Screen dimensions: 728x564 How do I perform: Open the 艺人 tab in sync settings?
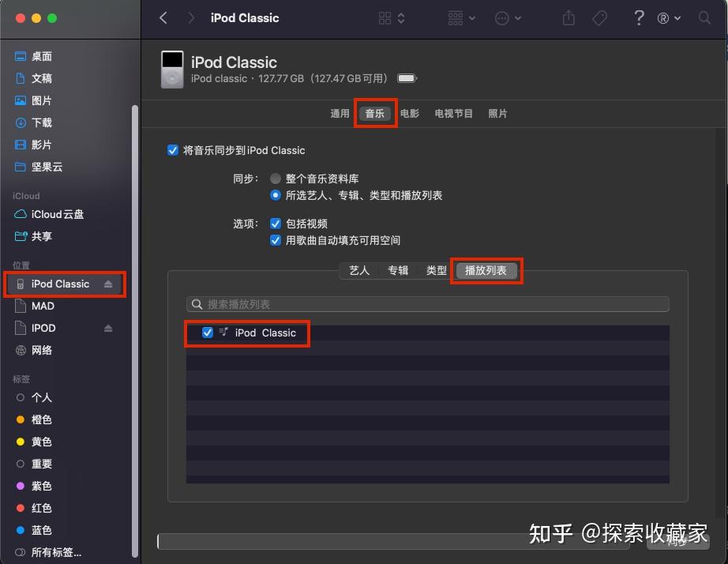358,270
